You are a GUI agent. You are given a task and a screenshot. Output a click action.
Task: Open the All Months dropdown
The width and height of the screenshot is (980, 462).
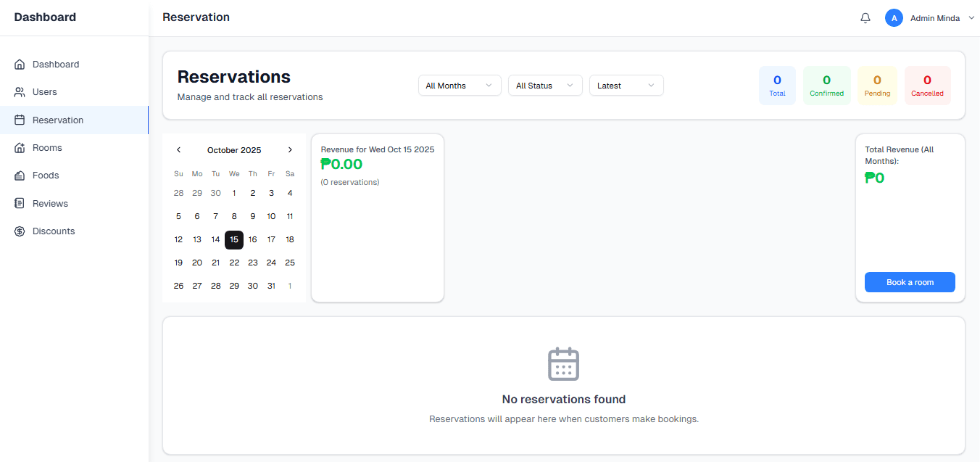tap(460, 86)
